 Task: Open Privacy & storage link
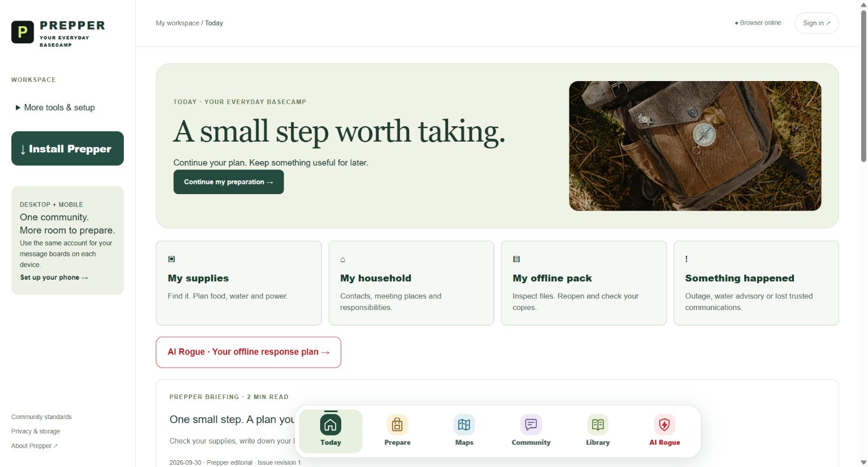[x=35, y=432]
